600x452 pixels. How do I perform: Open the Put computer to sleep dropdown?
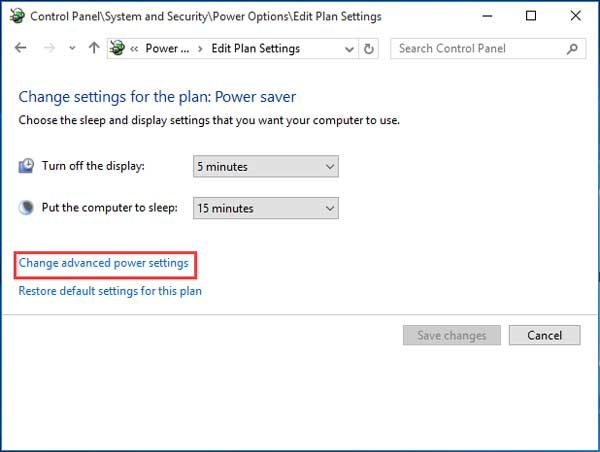[265, 208]
